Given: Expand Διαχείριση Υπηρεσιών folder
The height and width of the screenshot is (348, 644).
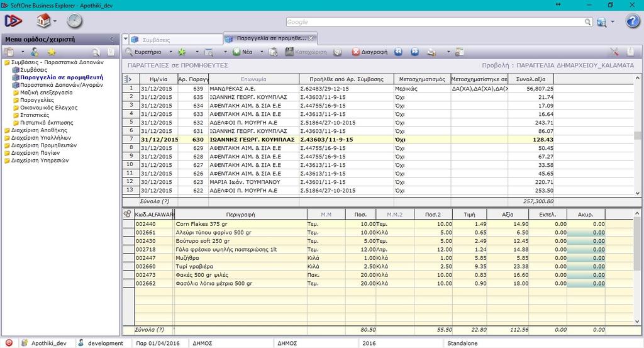Looking at the screenshot, I should click(40, 160).
